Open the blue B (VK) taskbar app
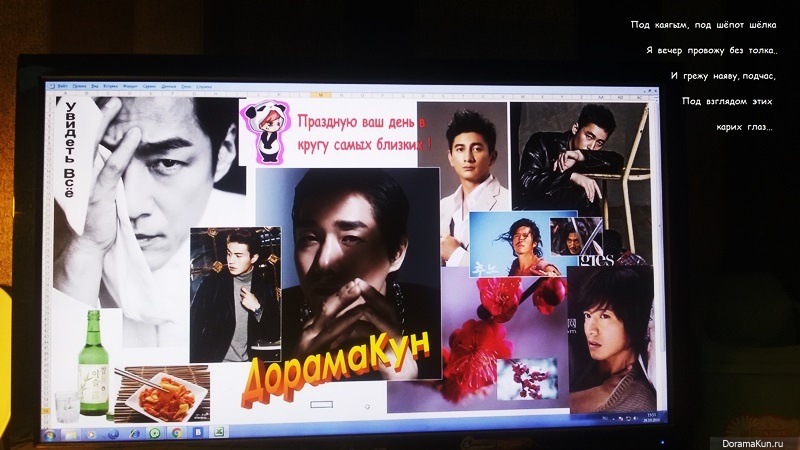Screen dimensions: 800x450 pyautogui.click(x=198, y=432)
